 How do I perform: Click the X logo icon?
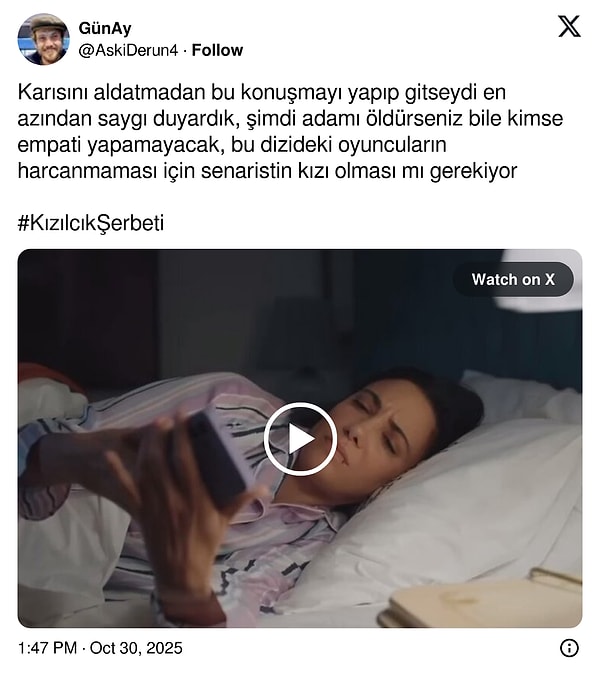(569, 26)
